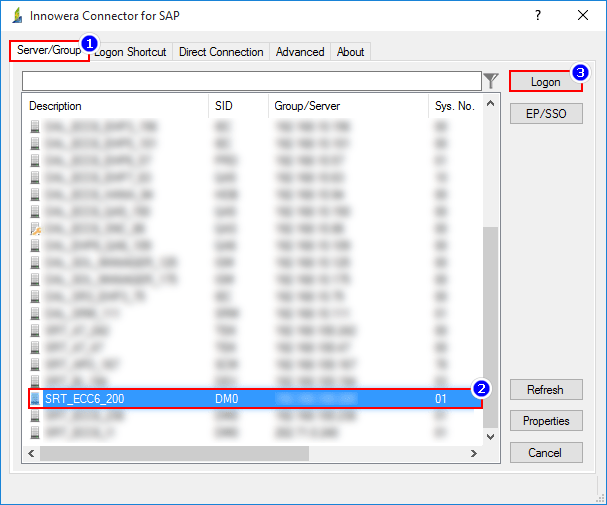The height and width of the screenshot is (505, 607).
Task: Click the 01 system number in highlighted row
Action: pyautogui.click(x=441, y=399)
